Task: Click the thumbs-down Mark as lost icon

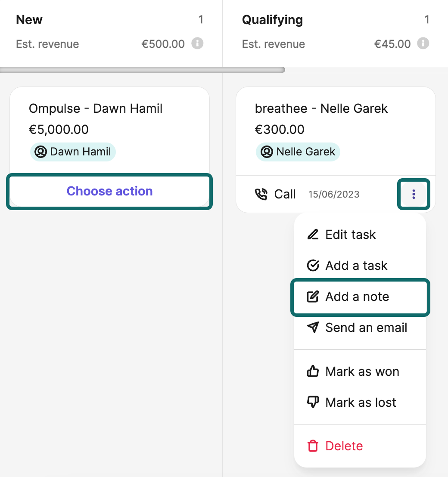Action: 313,402
